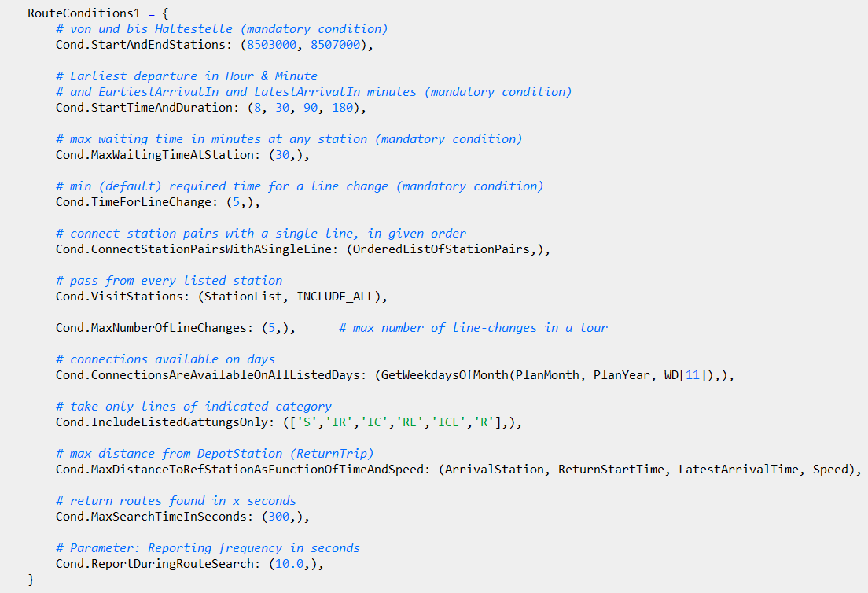Select the Cond.StartTimeAndDuration key
The width and height of the screenshot is (868, 593).
point(144,108)
